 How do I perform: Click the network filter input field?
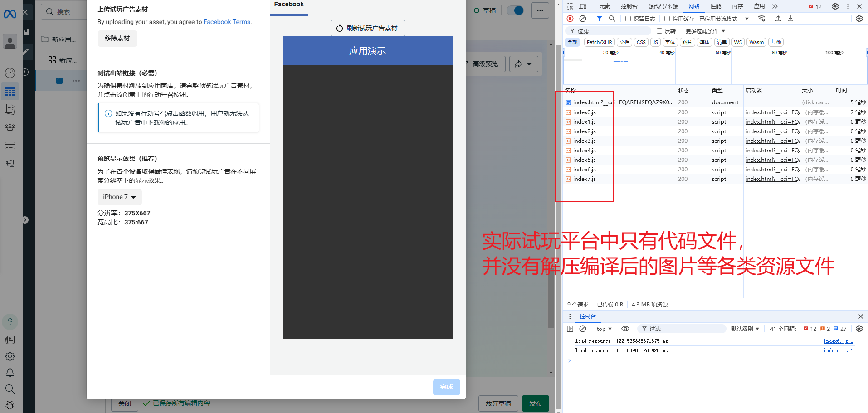click(609, 31)
